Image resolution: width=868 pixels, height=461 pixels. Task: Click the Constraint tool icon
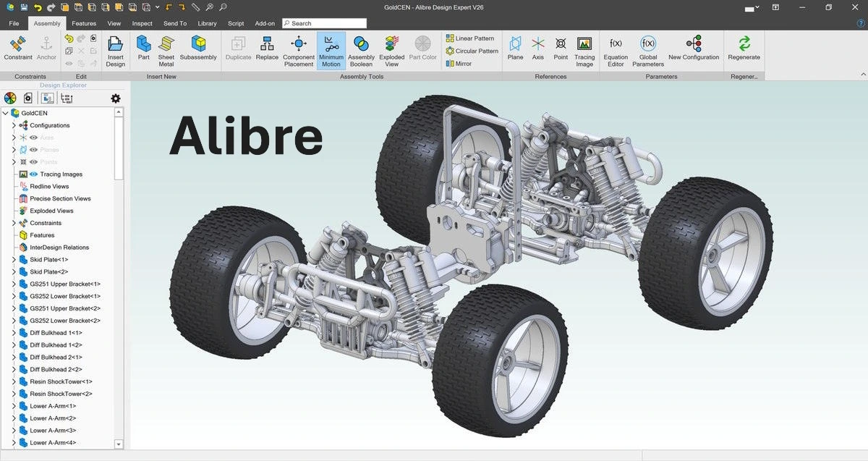pos(18,49)
